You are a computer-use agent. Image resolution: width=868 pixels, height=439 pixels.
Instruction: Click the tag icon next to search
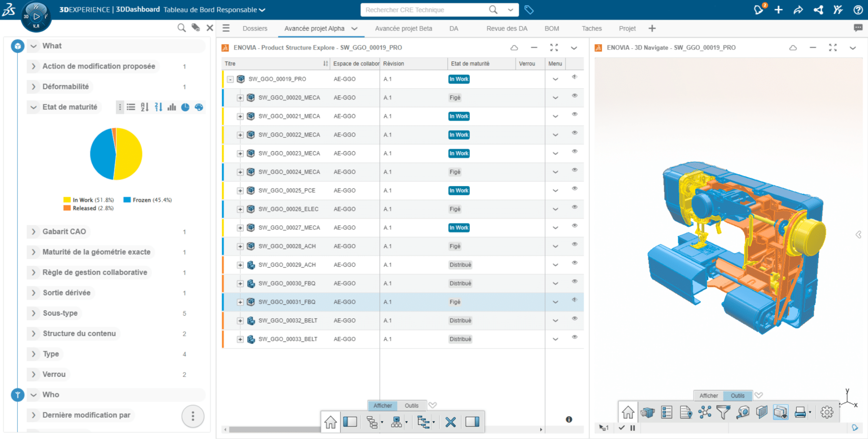[529, 10]
